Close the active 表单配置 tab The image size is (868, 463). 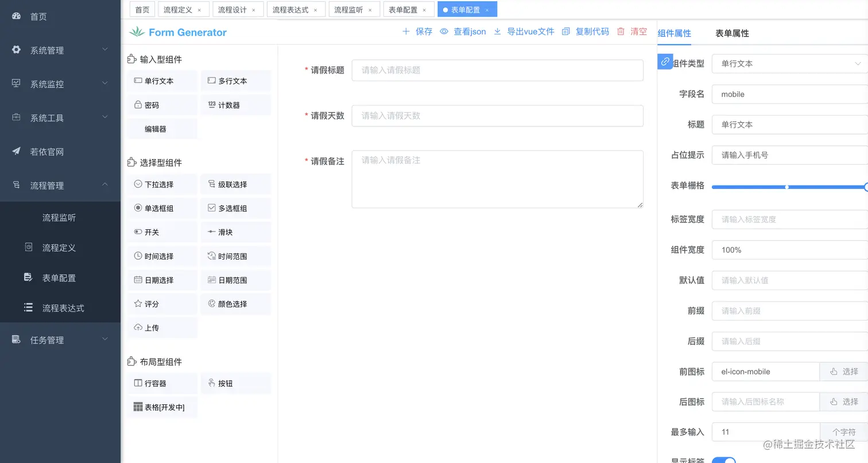pyautogui.click(x=487, y=10)
